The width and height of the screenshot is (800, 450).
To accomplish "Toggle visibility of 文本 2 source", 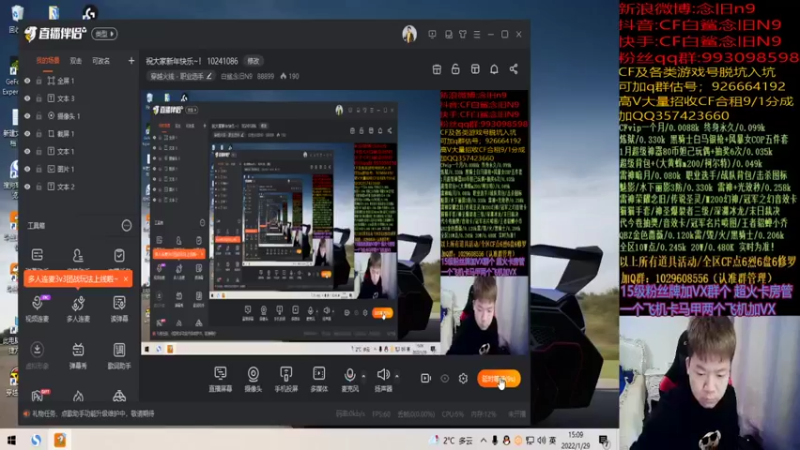I will (x=27, y=187).
